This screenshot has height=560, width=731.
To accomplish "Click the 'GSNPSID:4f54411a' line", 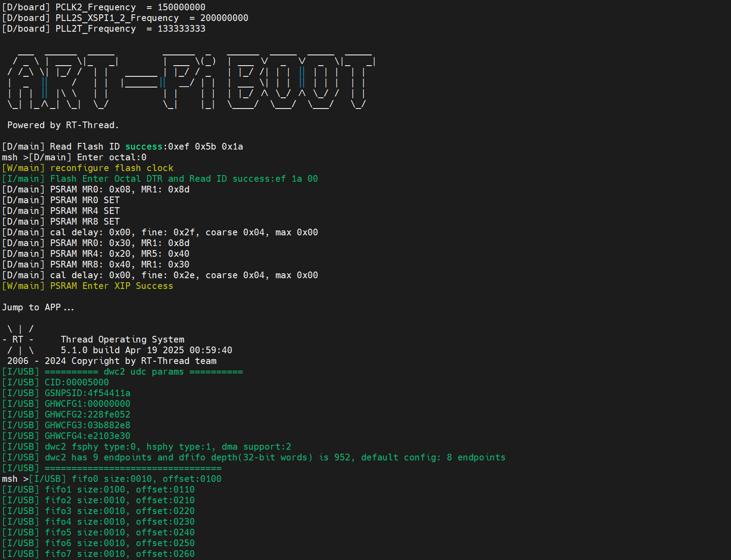I will 66,393.
